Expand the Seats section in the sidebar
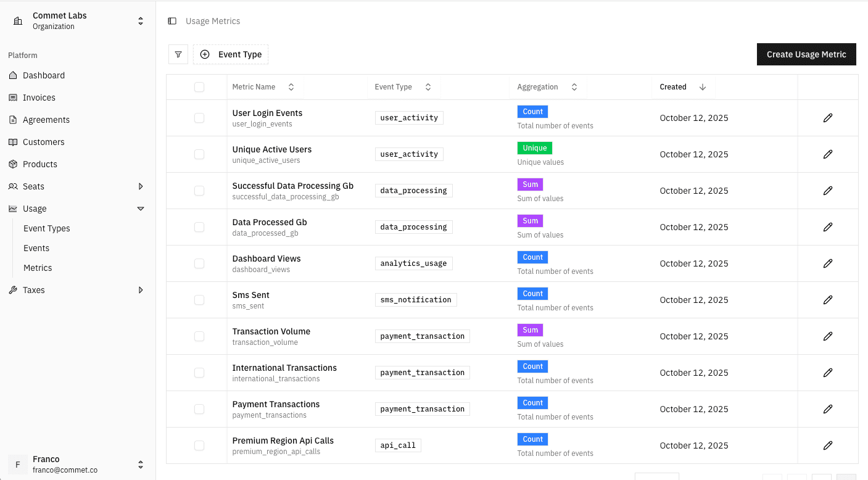Image resolution: width=868 pixels, height=480 pixels. [141, 186]
